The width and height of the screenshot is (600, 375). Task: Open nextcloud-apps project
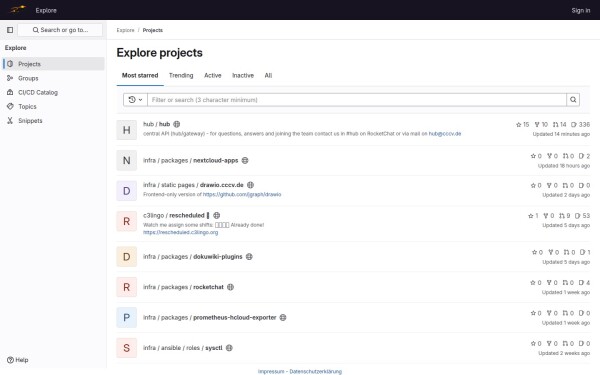pos(191,160)
